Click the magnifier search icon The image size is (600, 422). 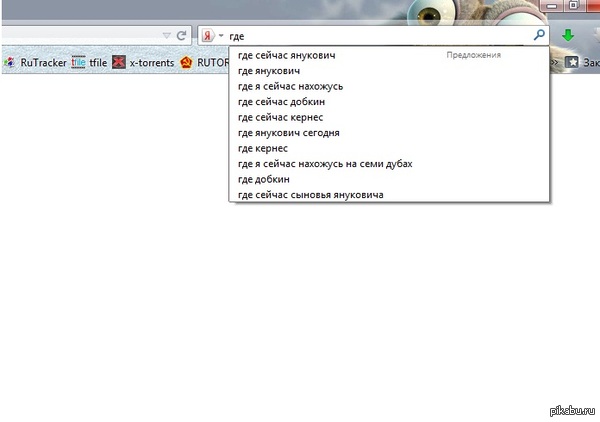click(x=540, y=35)
